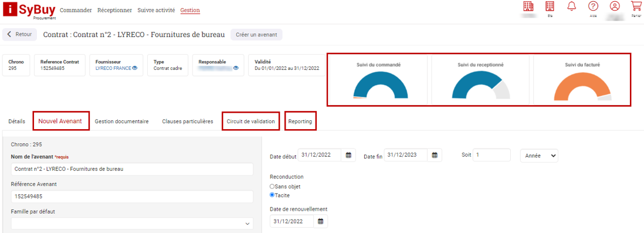Open the Gestion menu
This screenshot has height=233, width=644.
pyautogui.click(x=190, y=11)
